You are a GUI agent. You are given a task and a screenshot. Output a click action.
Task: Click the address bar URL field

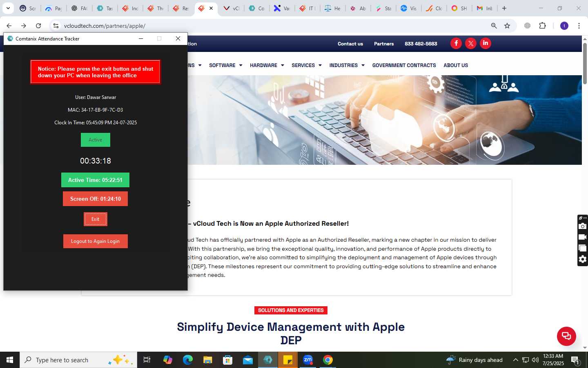[x=274, y=26]
